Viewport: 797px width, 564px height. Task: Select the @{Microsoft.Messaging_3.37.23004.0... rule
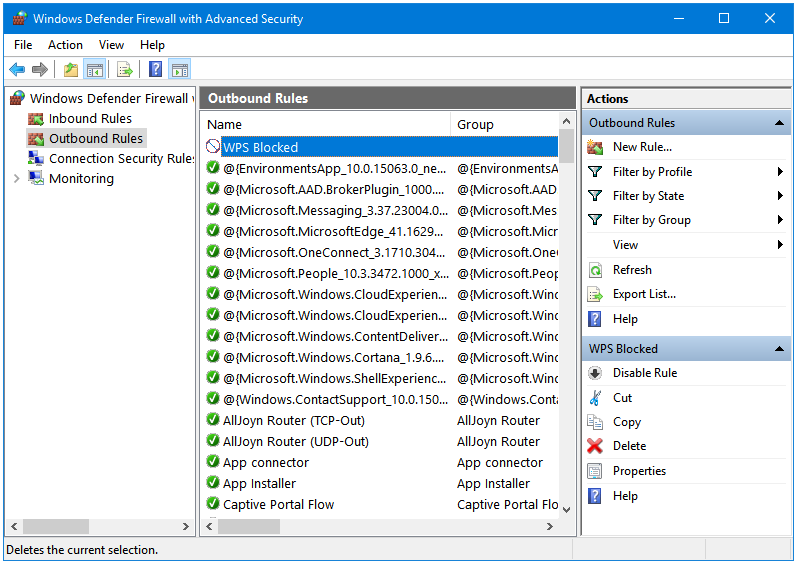pos(381,210)
